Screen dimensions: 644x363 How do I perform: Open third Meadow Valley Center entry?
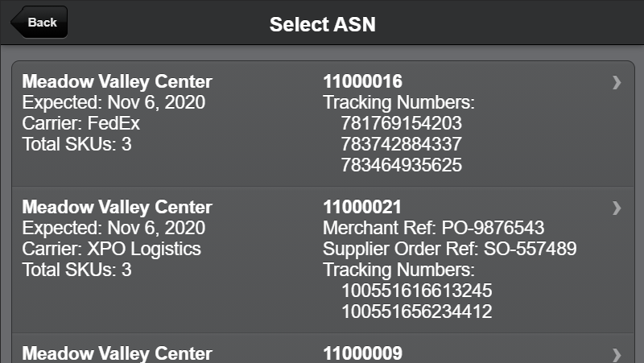point(118,353)
